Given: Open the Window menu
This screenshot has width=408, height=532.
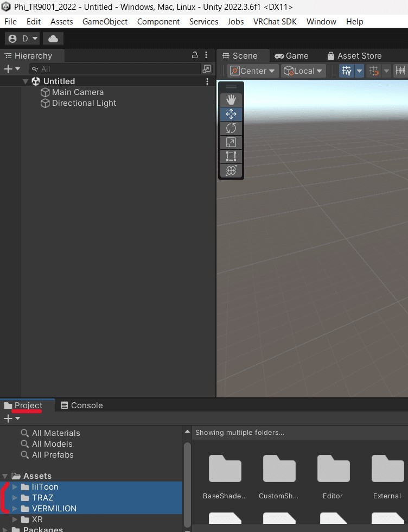Looking at the screenshot, I should 322,21.
